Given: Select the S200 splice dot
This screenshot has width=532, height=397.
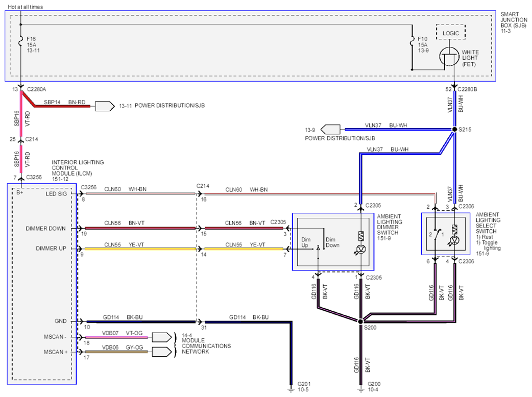Looking at the screenshot, I should (360, 321).
